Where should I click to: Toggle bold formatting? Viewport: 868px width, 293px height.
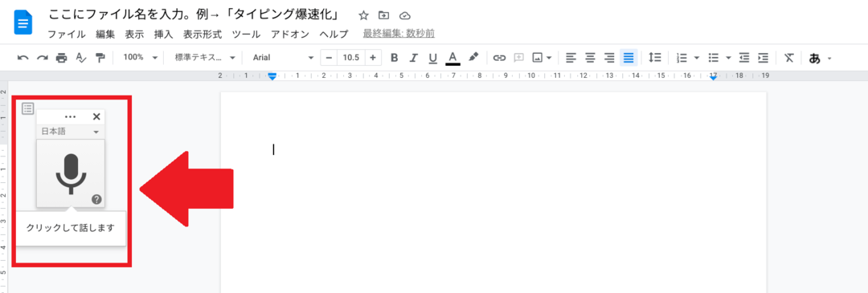pos(394,58)
